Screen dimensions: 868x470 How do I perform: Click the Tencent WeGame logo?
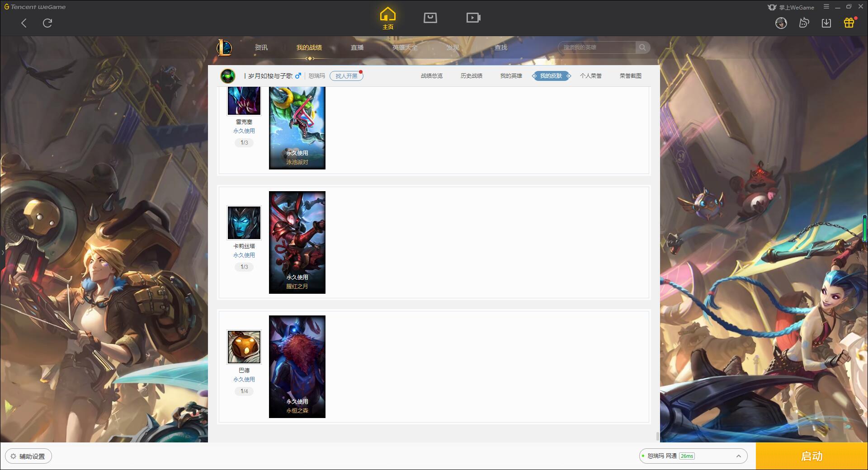pyautogui.click(x=35, y=7)
